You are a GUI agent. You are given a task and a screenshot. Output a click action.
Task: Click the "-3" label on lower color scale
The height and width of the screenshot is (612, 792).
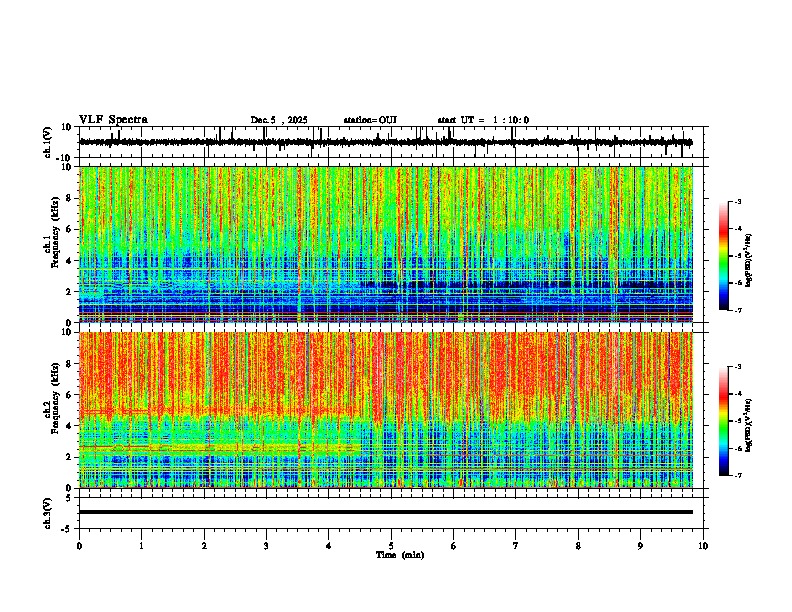point(737,367)
